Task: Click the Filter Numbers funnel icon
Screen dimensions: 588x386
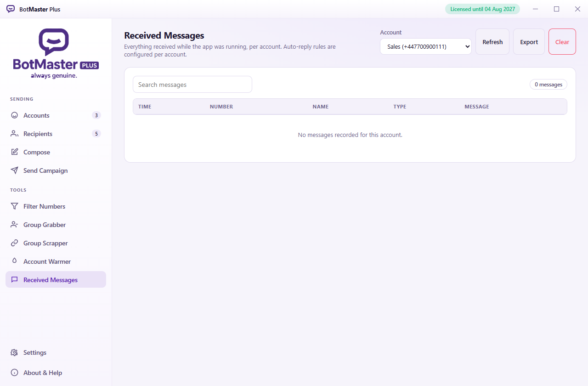Action: [15, 206]
